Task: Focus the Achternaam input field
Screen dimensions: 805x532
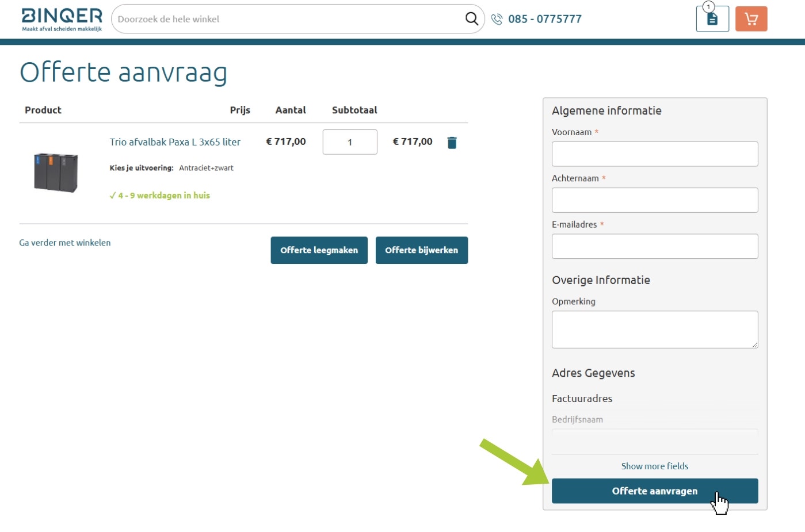Action: (x=654, y=200)
